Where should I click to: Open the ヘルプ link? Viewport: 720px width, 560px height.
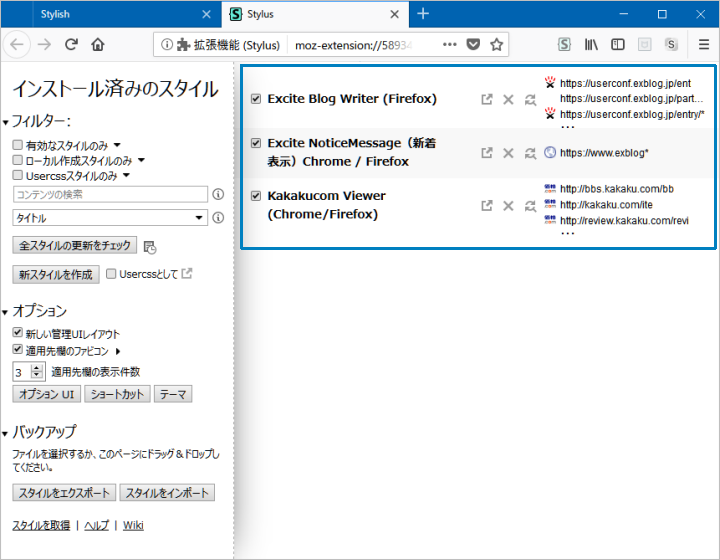coord(96,525)
